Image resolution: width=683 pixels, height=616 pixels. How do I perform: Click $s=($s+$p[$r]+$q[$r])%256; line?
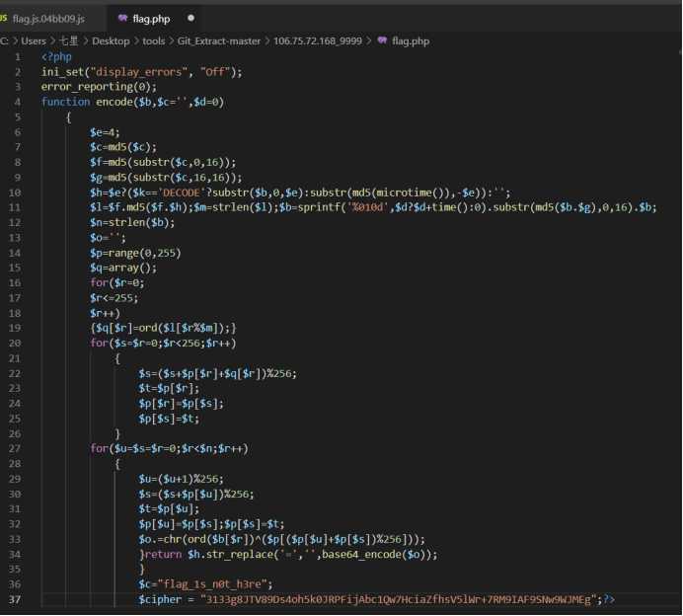click(x=217, y=373)
